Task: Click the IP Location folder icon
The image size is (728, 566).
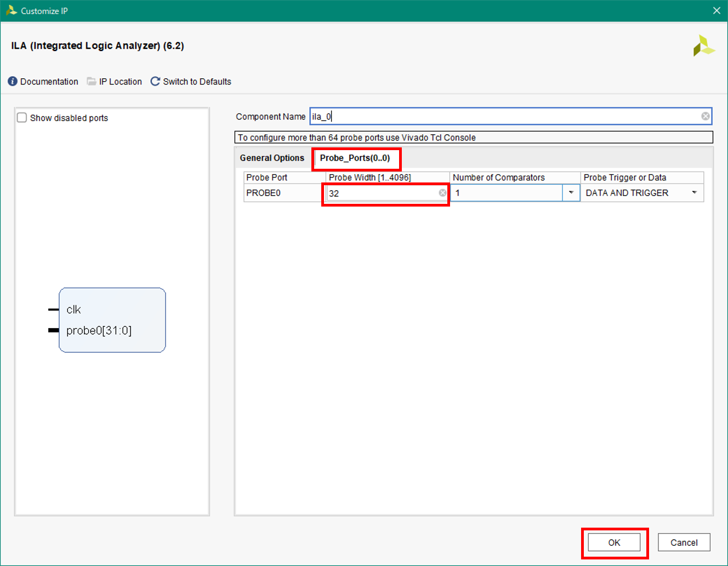Action: tap(92, 82)
